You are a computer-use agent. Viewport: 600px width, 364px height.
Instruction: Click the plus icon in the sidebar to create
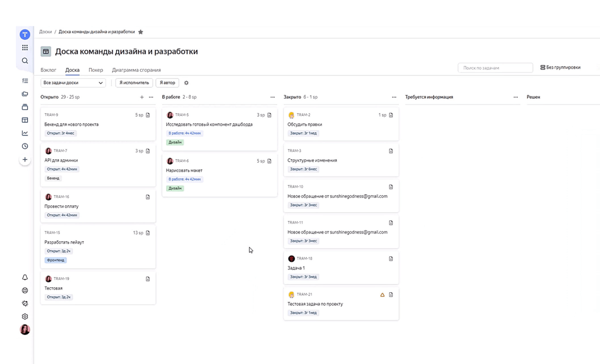[x=25, y=160]
